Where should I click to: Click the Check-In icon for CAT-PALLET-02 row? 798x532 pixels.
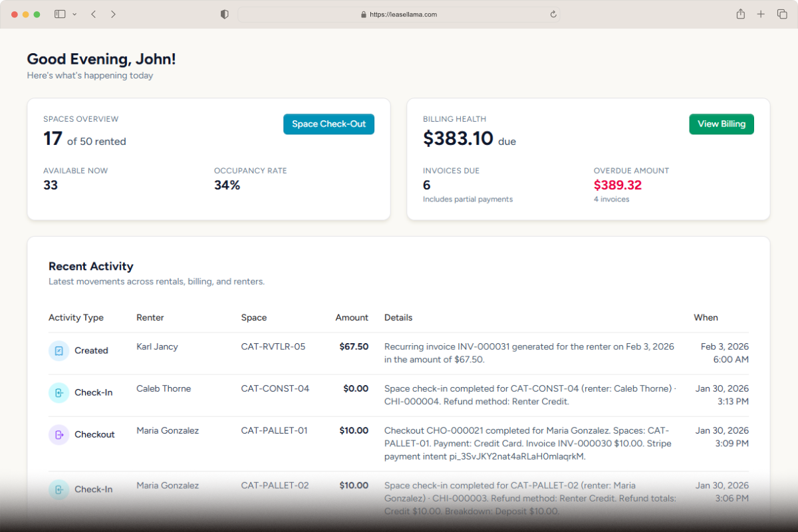coord(59,489)
